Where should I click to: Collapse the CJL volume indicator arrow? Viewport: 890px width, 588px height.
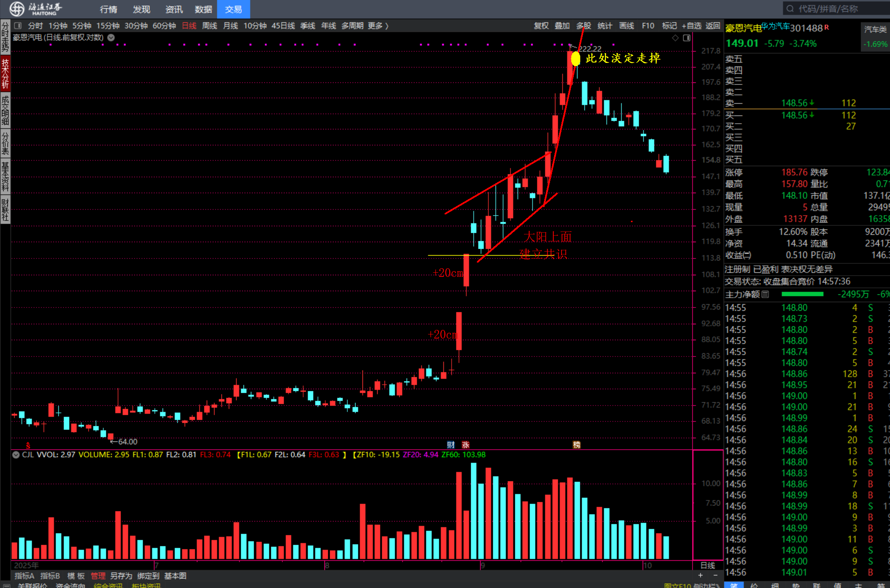tap(16, 454)
